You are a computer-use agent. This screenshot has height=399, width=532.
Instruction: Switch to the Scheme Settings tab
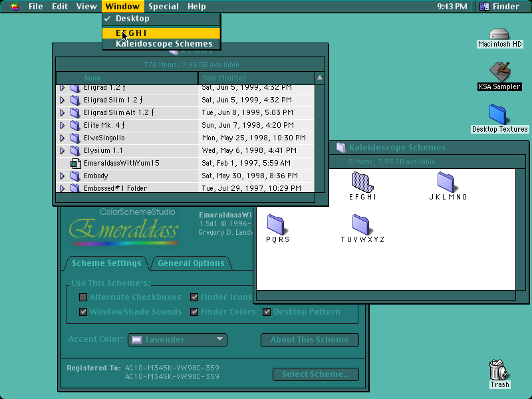[x=106, y=263]
